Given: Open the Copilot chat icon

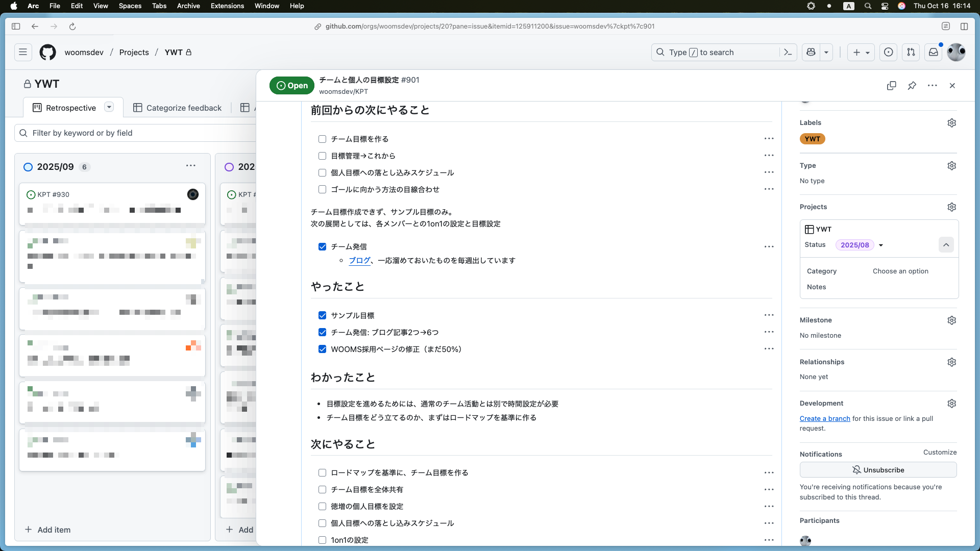Looking at the screenshot, I should point(811,52).
